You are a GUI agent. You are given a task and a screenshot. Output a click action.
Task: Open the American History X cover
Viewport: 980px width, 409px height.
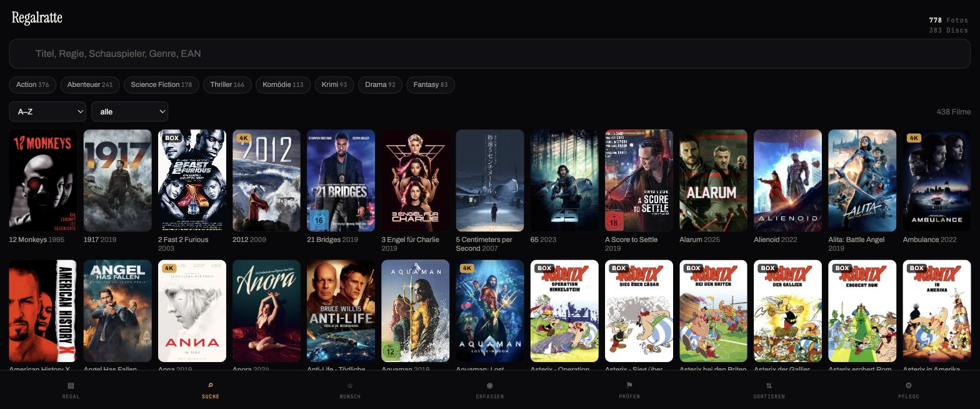[x=43, y=311]
